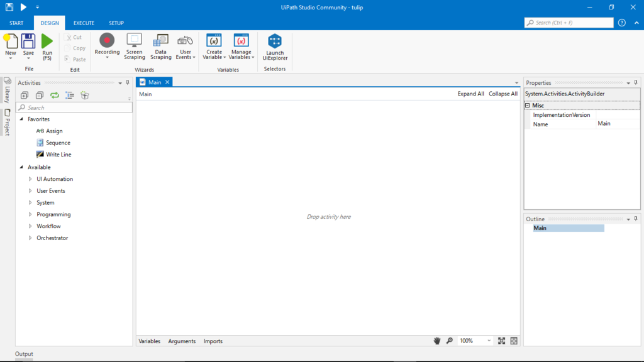
Task: Switch to the DESIGN ribbon tab
Action: click(x=50, y=23)
